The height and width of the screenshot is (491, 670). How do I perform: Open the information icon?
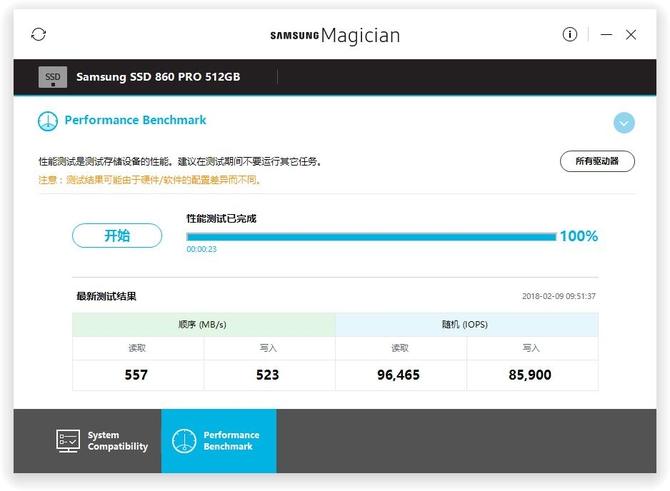click(x=570, y=34)
